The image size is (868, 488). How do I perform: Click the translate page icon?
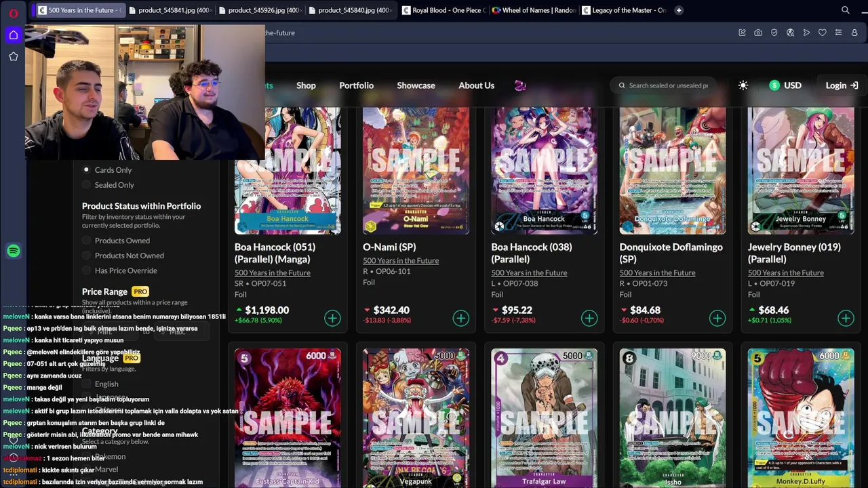click(790, 33)
